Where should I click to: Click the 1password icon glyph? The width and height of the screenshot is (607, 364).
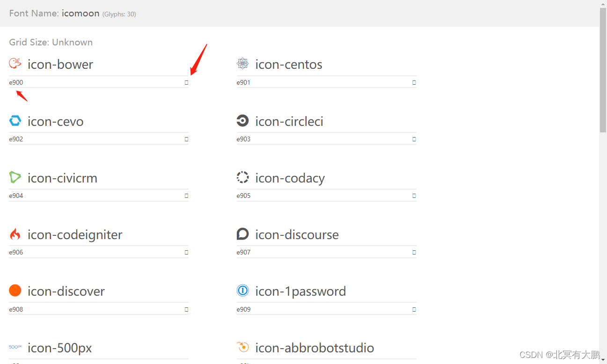point(242,291)
